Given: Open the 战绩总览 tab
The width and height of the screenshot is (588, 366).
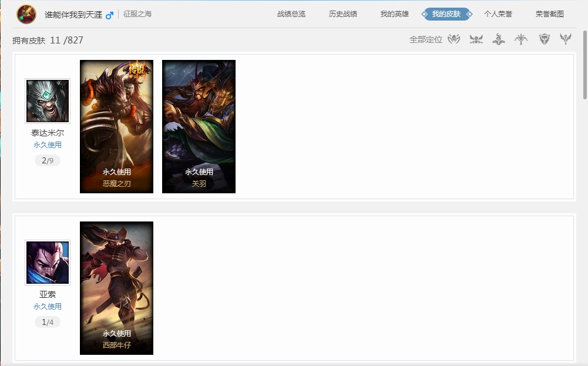Looking at the screenshot, I should [291, 14].
